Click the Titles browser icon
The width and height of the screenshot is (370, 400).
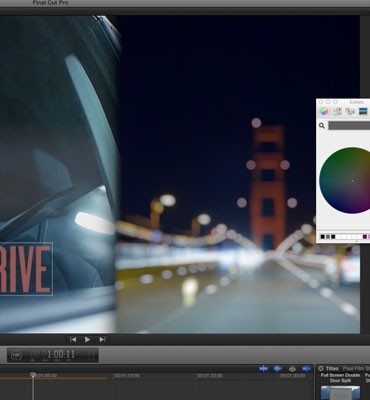[x=321, y=368]
